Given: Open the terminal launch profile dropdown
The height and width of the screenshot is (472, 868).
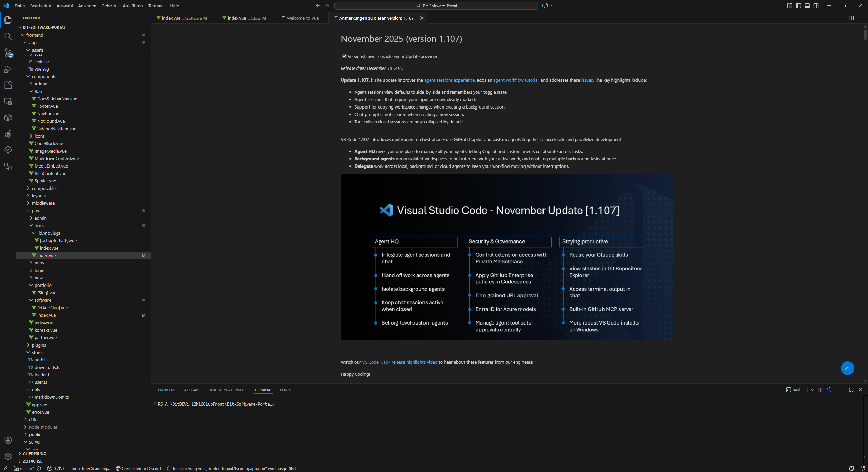Looking at the screenshot, I should (x=813, y=390).
